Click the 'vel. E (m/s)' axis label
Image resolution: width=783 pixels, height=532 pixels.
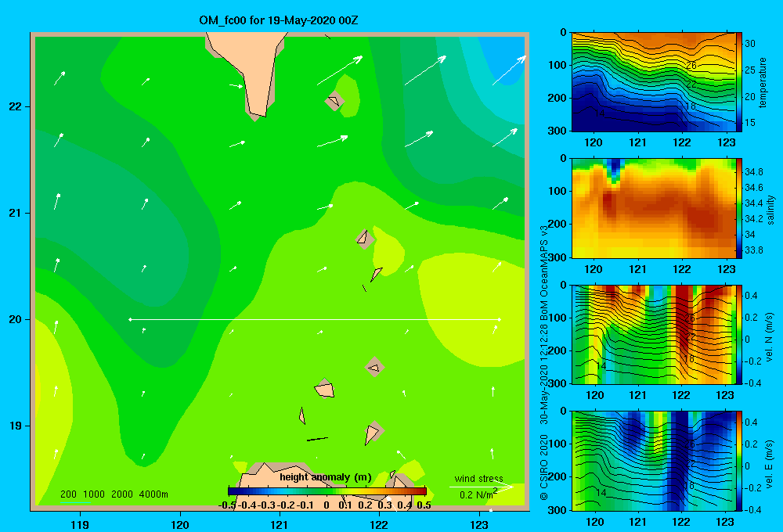tap(769, 463)
